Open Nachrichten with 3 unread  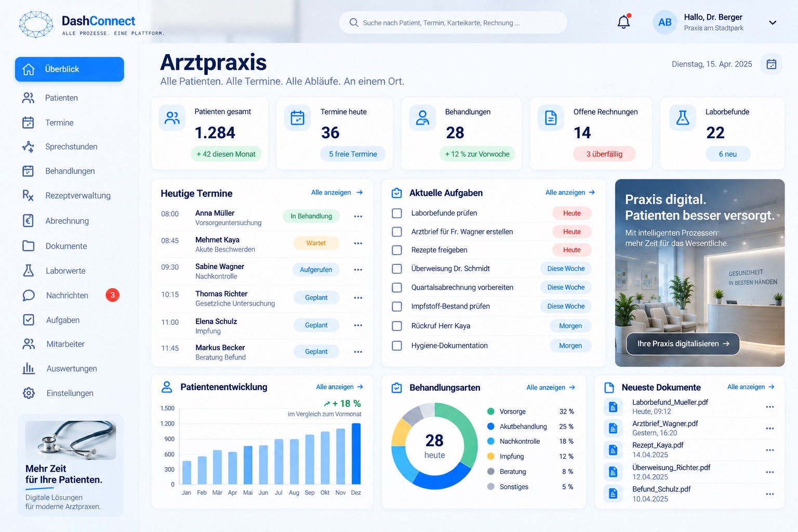[70, 295]
